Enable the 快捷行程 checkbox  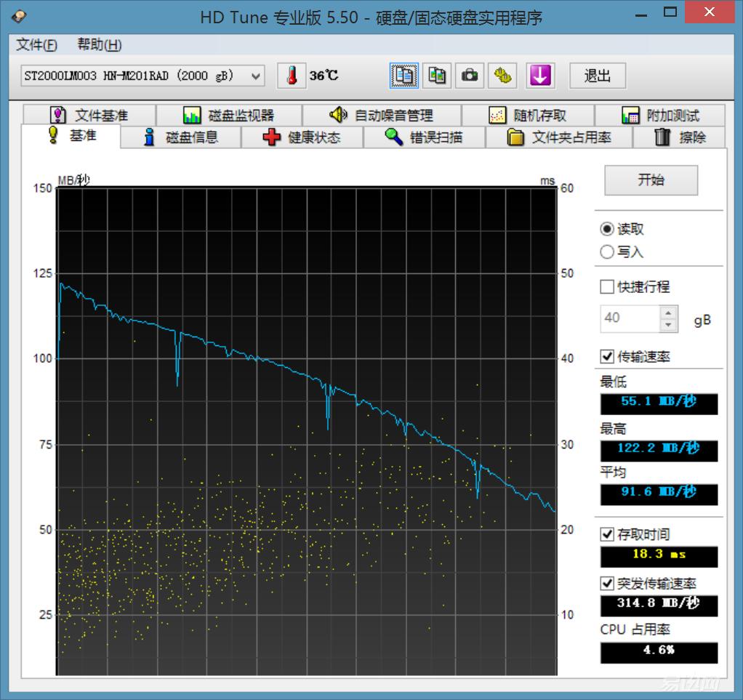coord(607,287)
